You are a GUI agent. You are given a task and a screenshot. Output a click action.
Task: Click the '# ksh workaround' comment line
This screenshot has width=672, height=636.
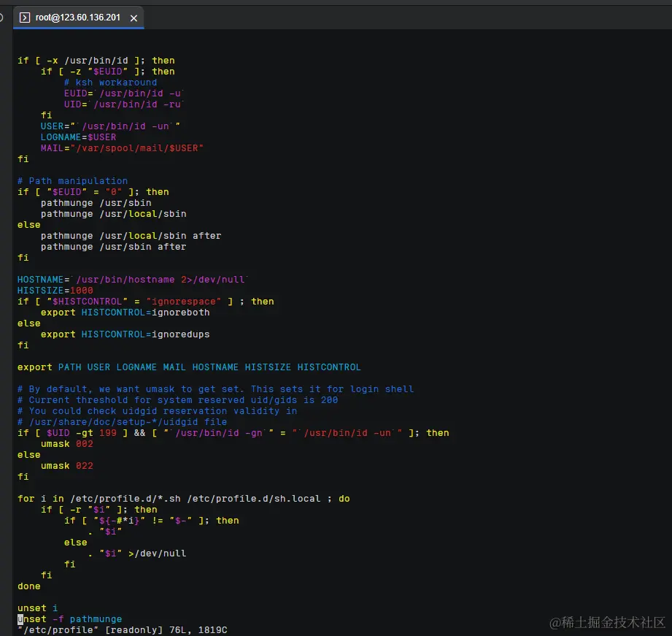point(110,83)
